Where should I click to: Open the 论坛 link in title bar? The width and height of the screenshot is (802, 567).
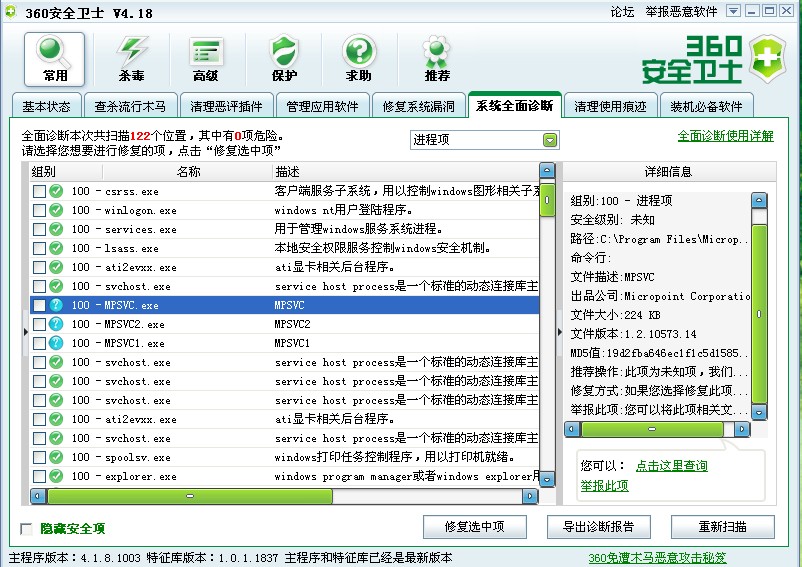tap(622, 11)
